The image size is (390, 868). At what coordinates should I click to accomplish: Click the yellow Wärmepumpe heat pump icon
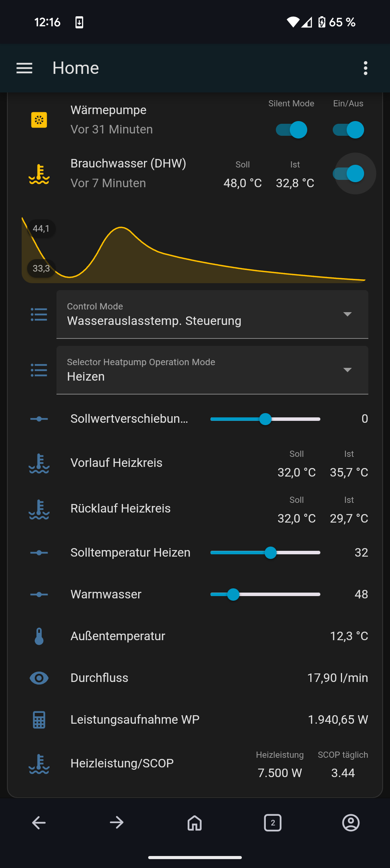(x=39, y=120)
